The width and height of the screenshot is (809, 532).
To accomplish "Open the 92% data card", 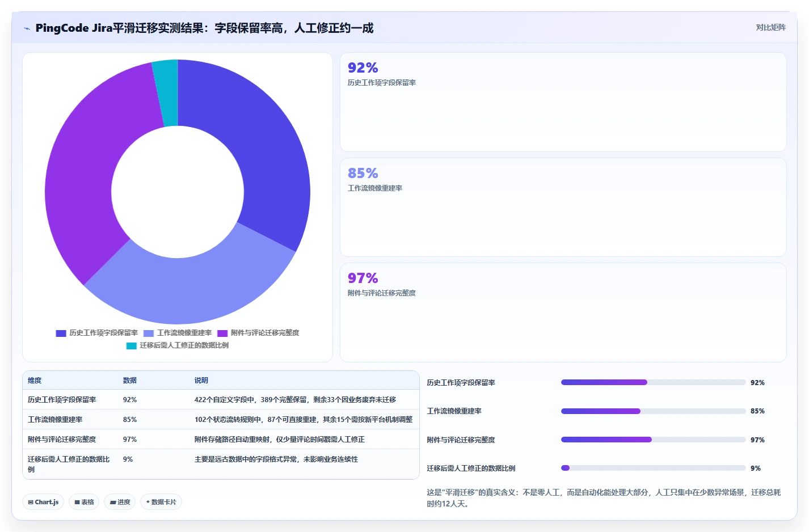I will click(563, 102).
